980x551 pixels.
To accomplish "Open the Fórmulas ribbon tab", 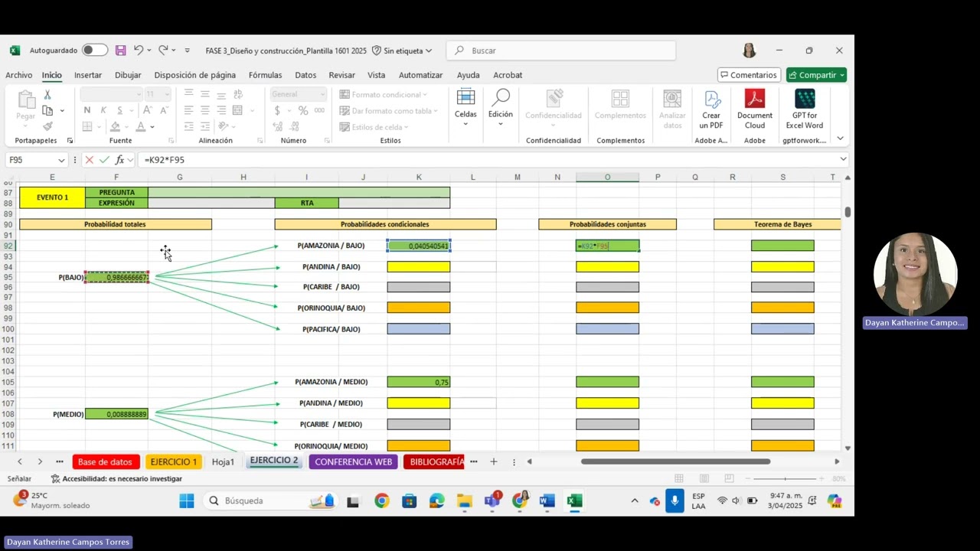I will pos(265,75).
